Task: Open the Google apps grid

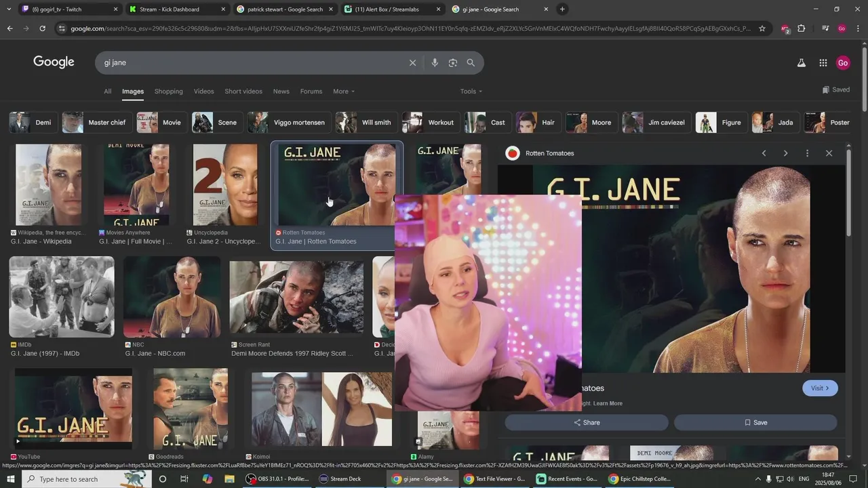Action: click(823, 62)
